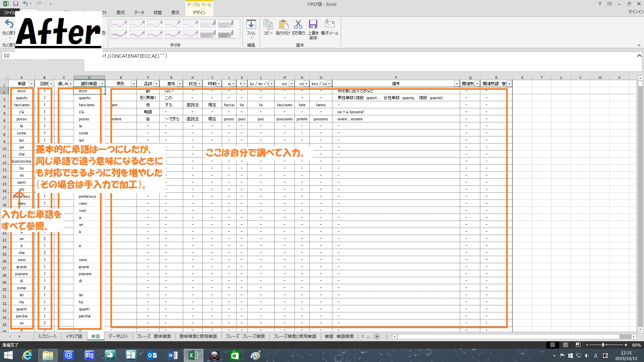Switch to the データリスト sheet tab
Image resolution: width=644 pixels, height=362 pixels.
coord(118,337)
